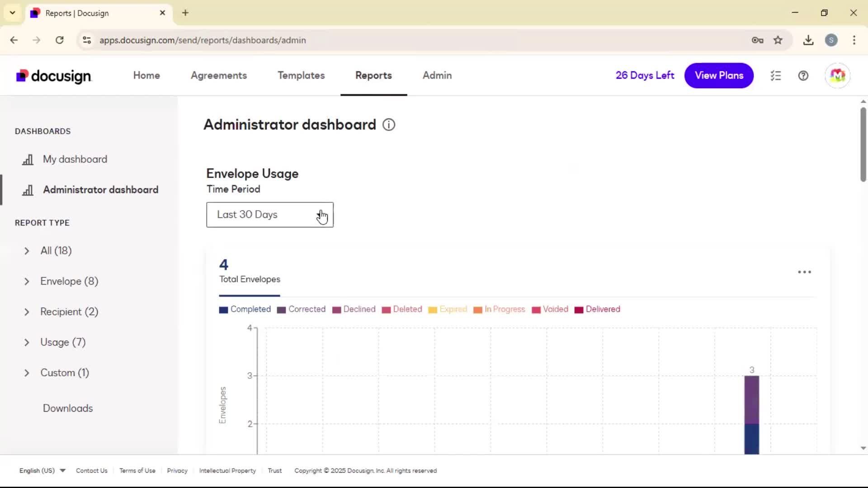The height and width of the screenshot is (488, 868).
Task: Click the Administrator dashboard bar chart icon
Action: tap(28, 190)
